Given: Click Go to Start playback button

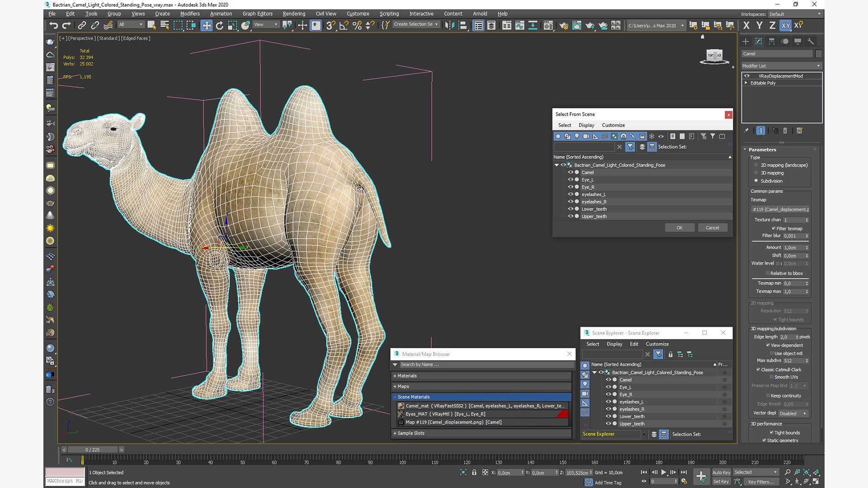Looking at the screenshot, I should (x=644, y=472).
